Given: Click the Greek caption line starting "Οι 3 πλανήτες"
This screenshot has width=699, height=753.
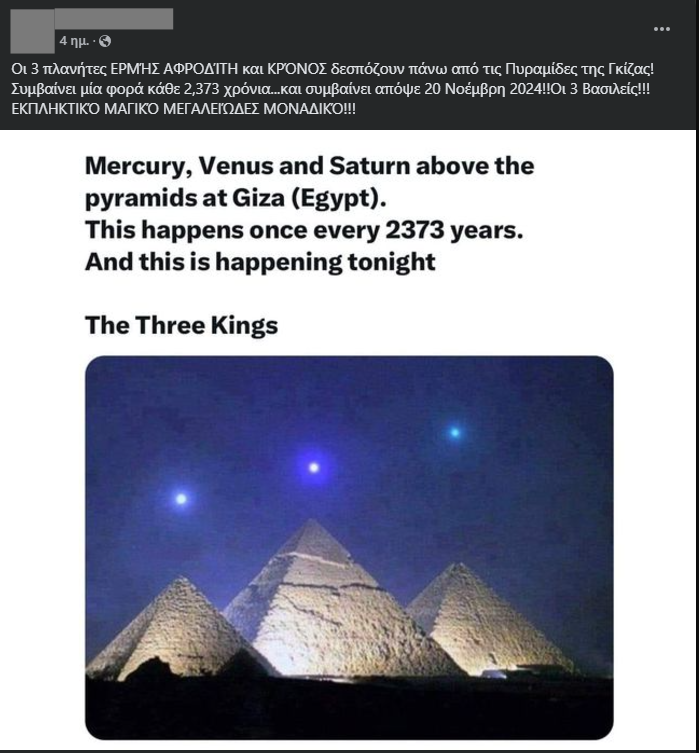Looking at the screenshot, I should 332,69.
